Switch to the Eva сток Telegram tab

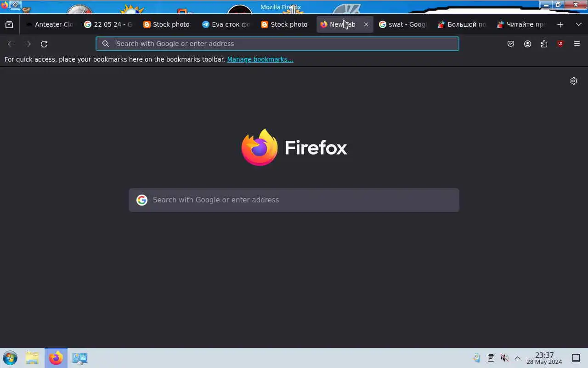[x=226, y=24]
